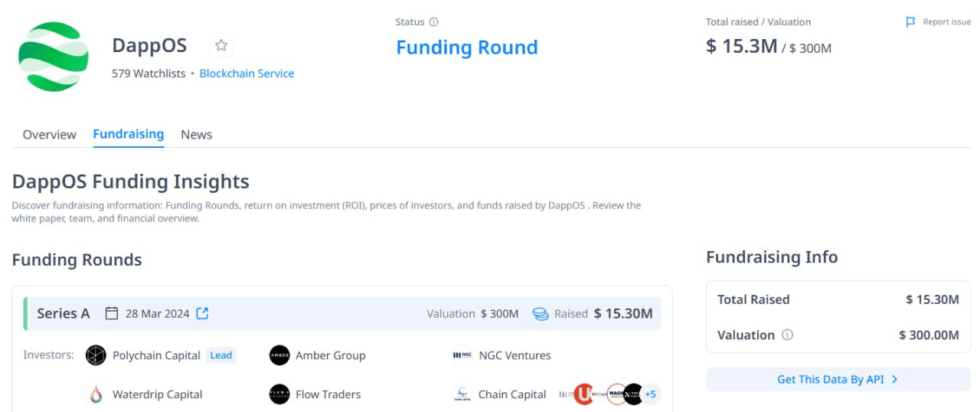This screenshot has width=980, height=412.
Task: Click the Series A calendar date icon
Action: (112, 313)
